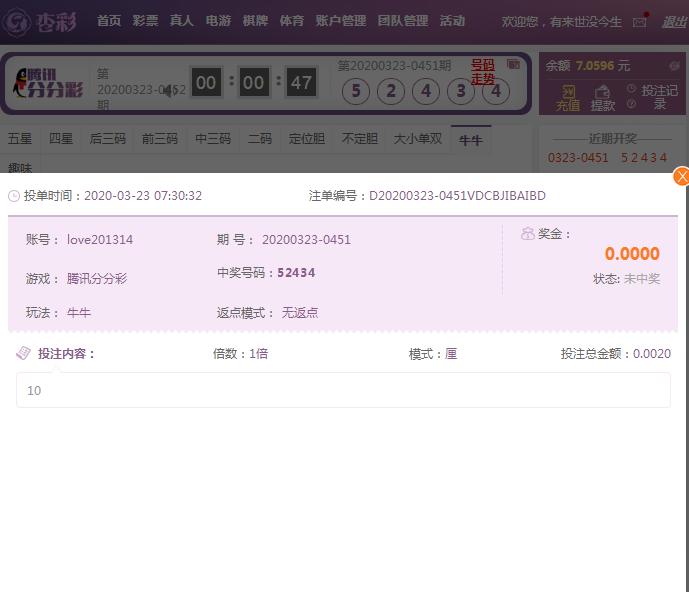
Task: Click account name love201314
Action: click(x=100, y=240)
